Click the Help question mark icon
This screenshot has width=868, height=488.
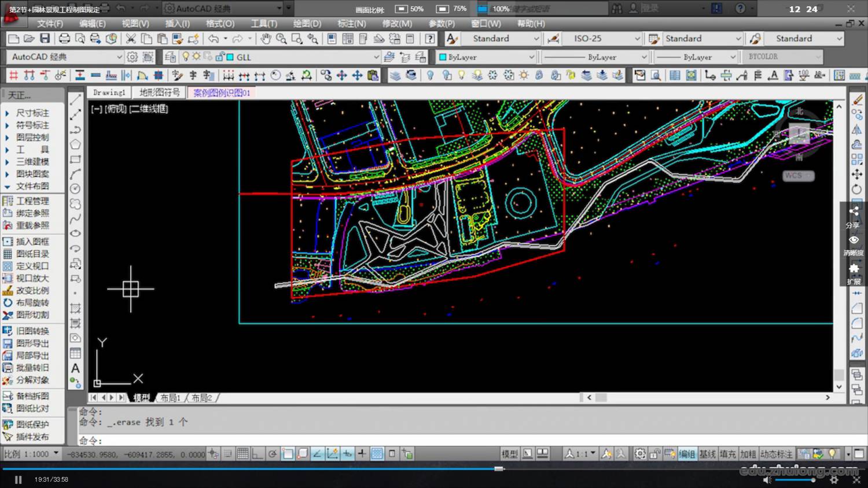point(430,39)
